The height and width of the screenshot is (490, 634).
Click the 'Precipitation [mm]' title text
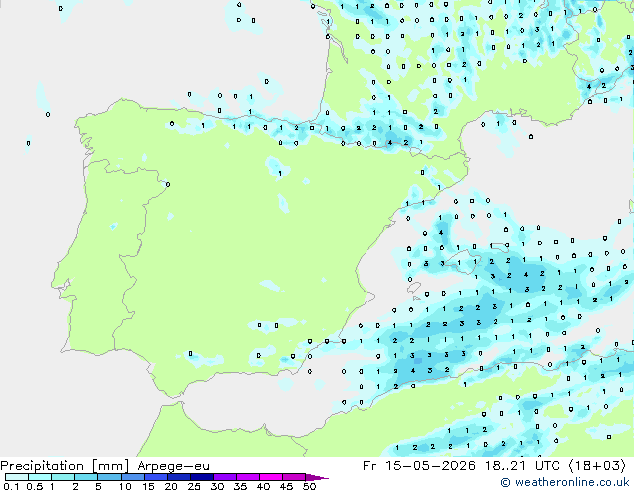65,466
